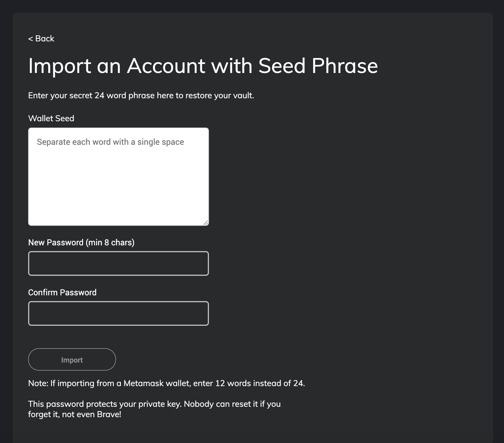
Task: Click the '(min 8 chars)' password hint
Action: [110, 242]
